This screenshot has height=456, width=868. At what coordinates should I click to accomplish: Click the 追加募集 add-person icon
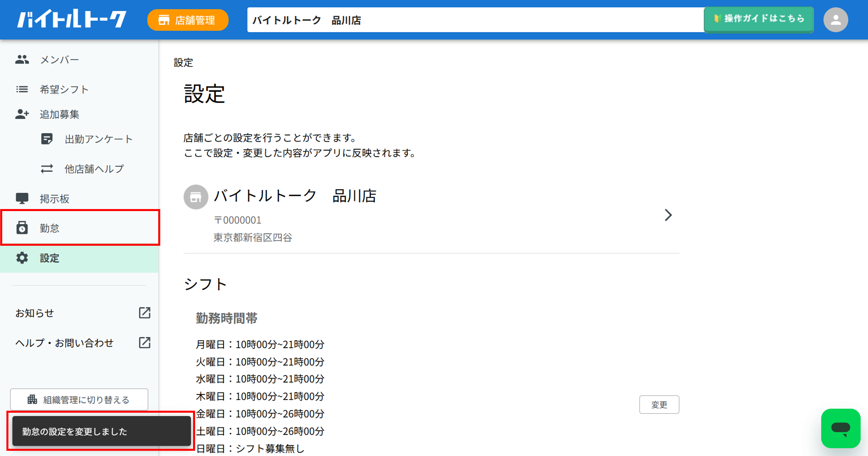pyautogui.click(x=22, y=114)
